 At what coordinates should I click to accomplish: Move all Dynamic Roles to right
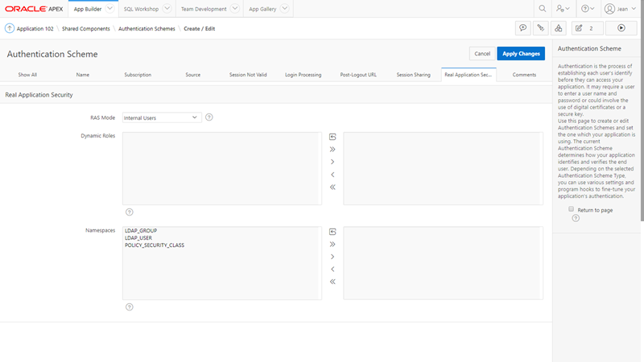tap(332, 150)
